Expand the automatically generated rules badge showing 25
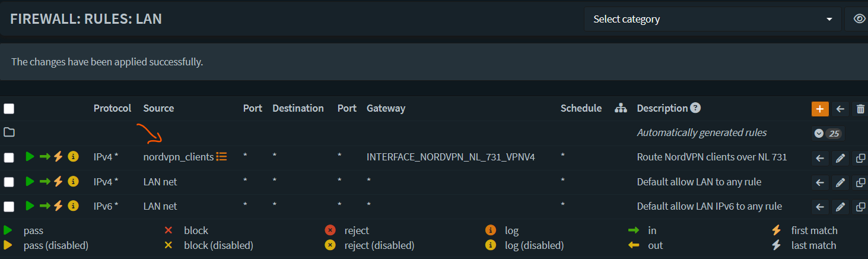 [x=828, y=133]
